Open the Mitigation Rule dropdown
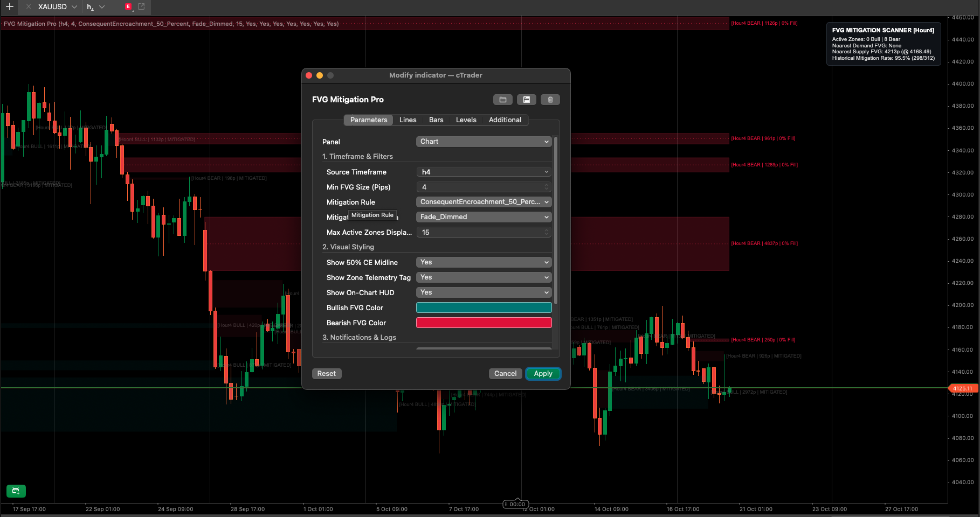 point(484,202)
